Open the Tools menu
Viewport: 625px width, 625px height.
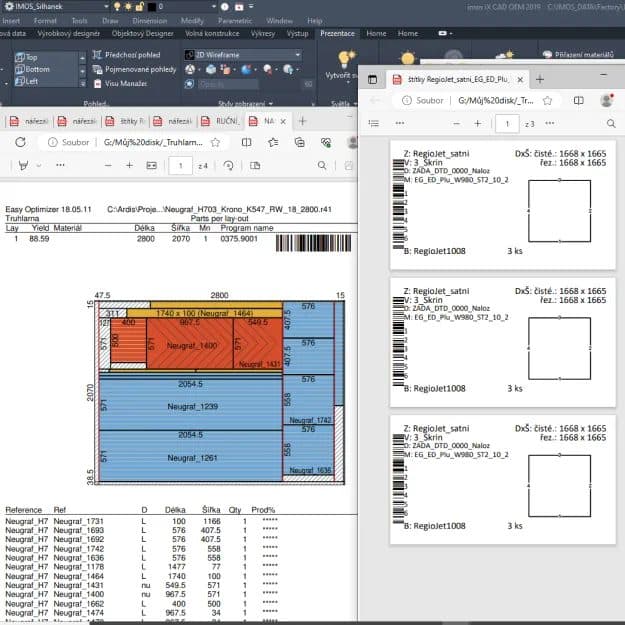[x=79, y=21]
